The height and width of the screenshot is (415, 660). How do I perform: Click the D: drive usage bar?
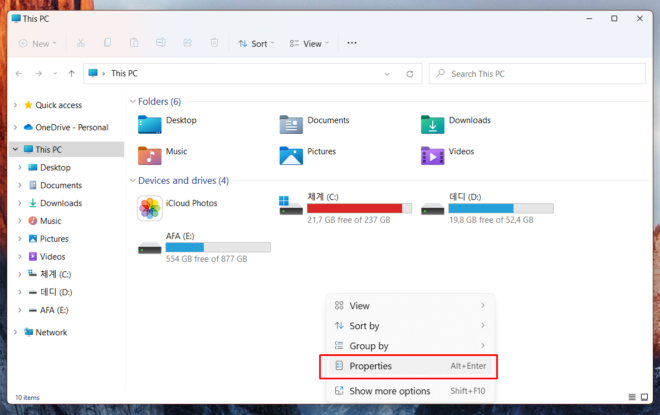[501, 208]
